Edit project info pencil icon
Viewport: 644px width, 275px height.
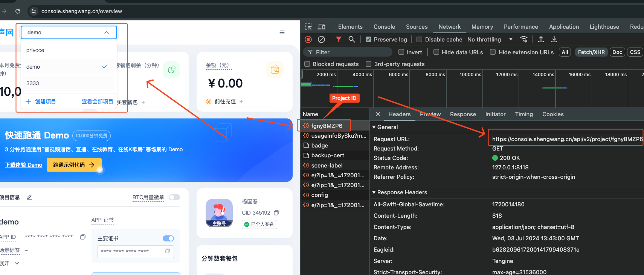tap(29, 197)
